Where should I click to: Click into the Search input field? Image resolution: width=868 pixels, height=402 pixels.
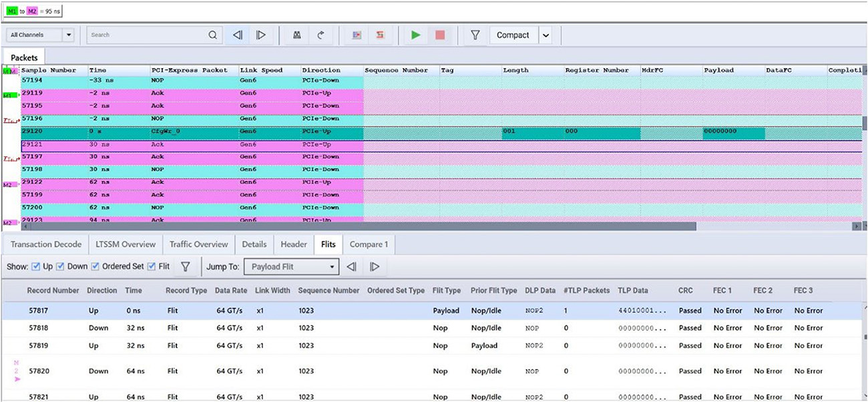147,35
